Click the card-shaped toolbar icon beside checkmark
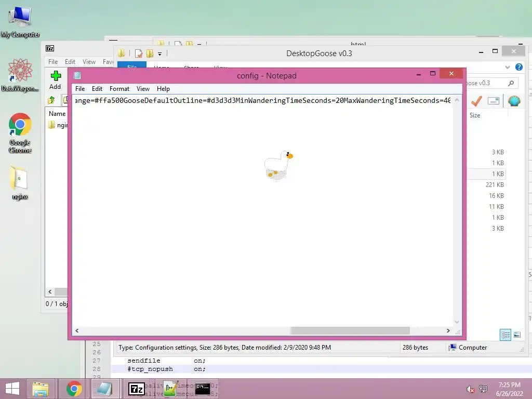Image resolution: width=532 pixels, height=399 pixels. [x=494, y=101]
